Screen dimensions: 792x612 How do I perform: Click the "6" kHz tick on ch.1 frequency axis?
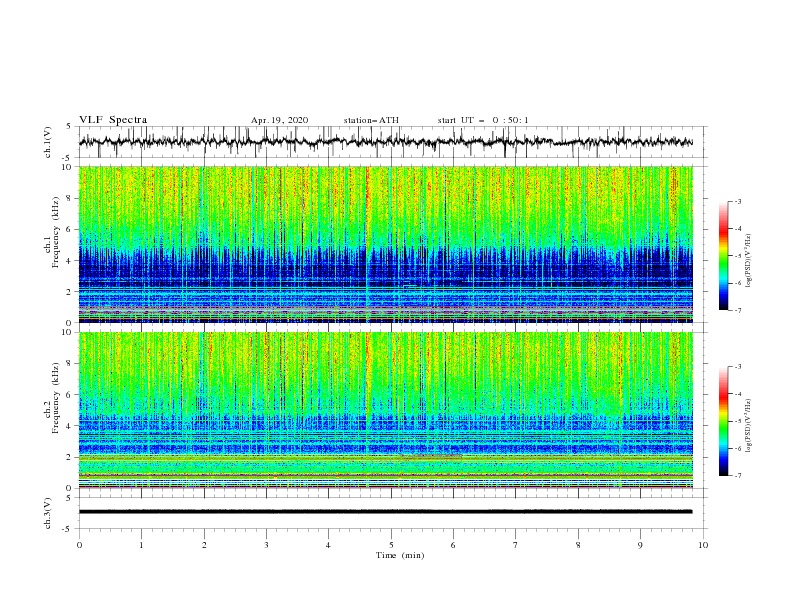(x=70, y=229)
